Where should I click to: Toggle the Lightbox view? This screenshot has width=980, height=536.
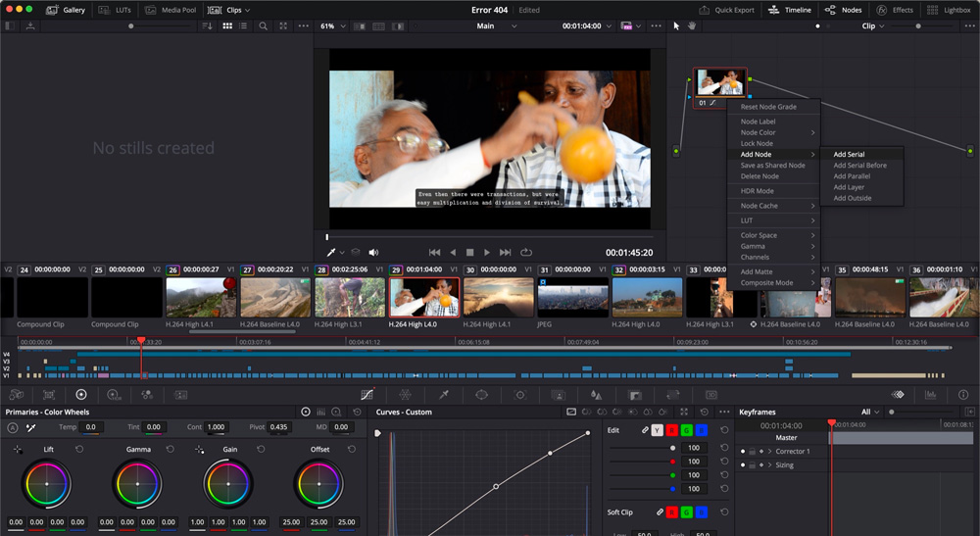click(950, 10)
